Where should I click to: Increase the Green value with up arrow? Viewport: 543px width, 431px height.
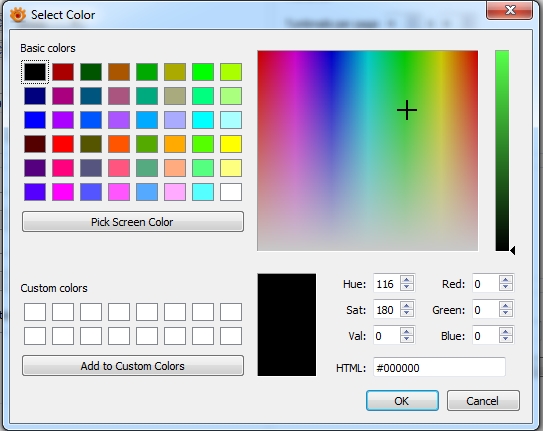tap(506, 305)
